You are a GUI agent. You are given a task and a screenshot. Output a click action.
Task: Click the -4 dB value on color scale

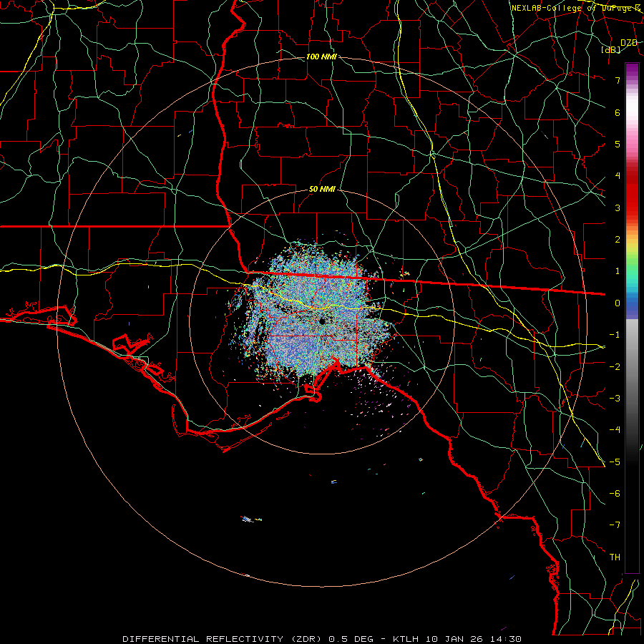pos(615,430)
